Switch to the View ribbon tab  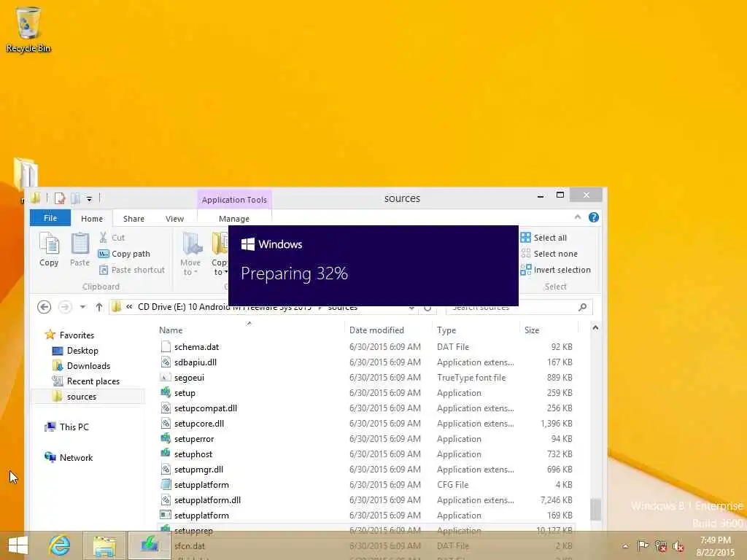(x=174, y=219)
